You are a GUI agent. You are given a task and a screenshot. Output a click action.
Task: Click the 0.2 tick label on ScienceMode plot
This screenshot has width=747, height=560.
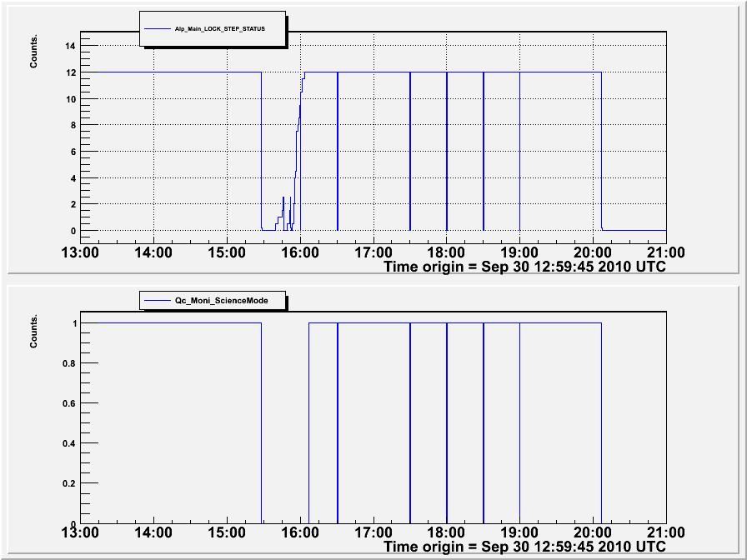click(x=69, y=484)
